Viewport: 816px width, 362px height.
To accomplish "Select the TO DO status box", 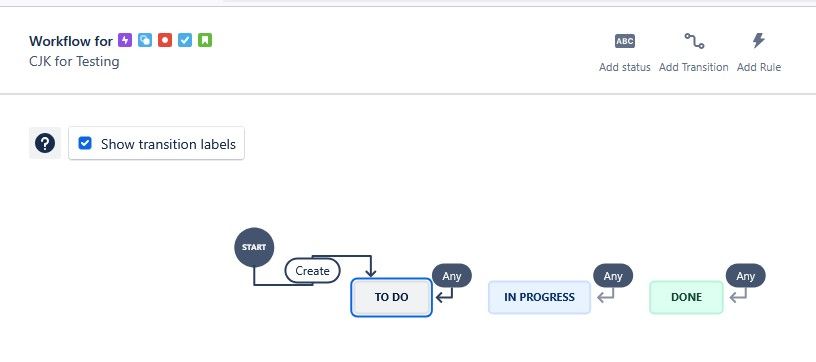I will [391, 298].
